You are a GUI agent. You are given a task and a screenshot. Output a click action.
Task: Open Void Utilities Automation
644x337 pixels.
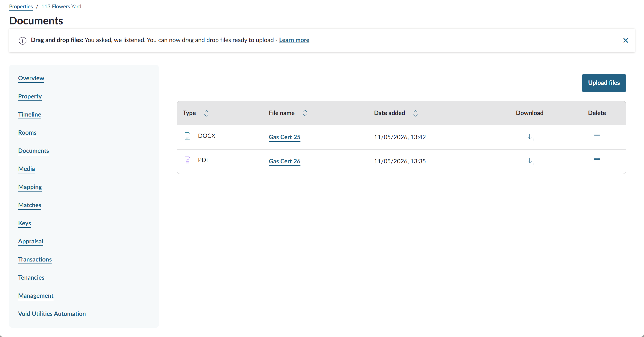[x=52, y=314]
